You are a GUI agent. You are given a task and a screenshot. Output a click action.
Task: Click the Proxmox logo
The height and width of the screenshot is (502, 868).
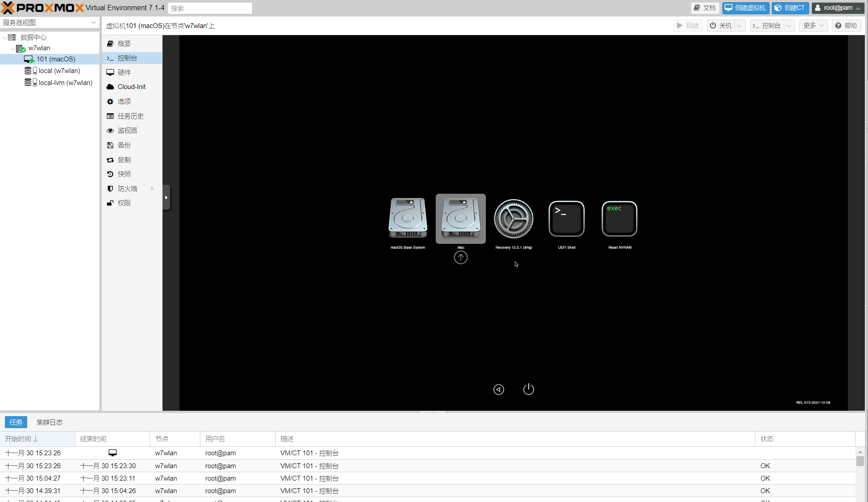pyautogui.click(x=42, y=8)
